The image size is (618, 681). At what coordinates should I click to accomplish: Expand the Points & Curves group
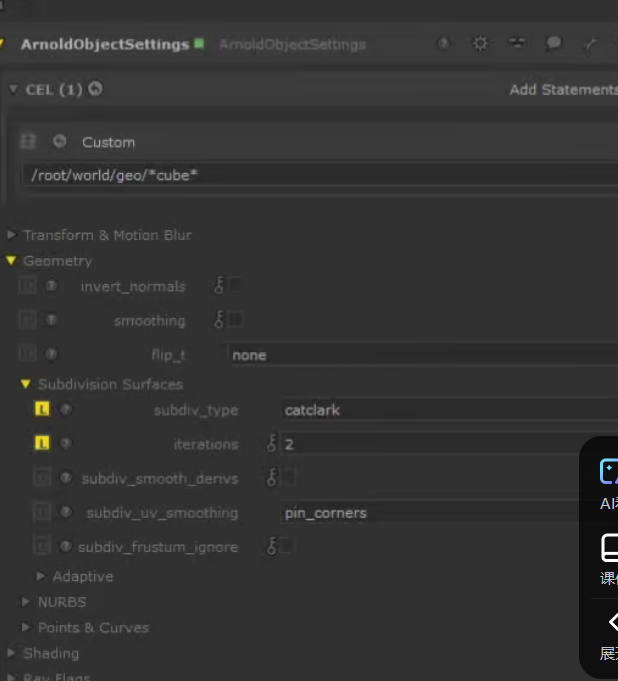point(26,628)
